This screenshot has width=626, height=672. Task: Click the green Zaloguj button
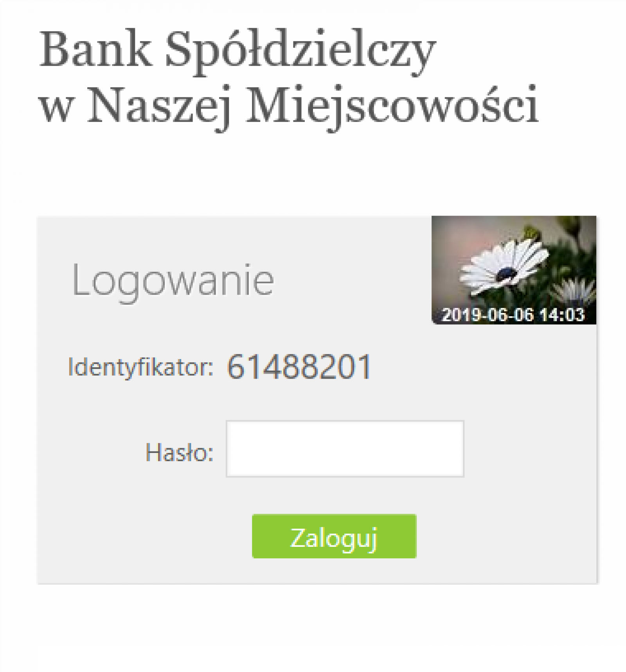tap(334, 536)
